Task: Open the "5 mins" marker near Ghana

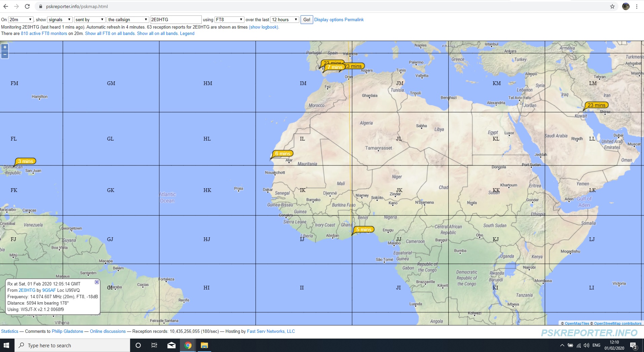Action: pyautogui.click(x=363, y=229)
